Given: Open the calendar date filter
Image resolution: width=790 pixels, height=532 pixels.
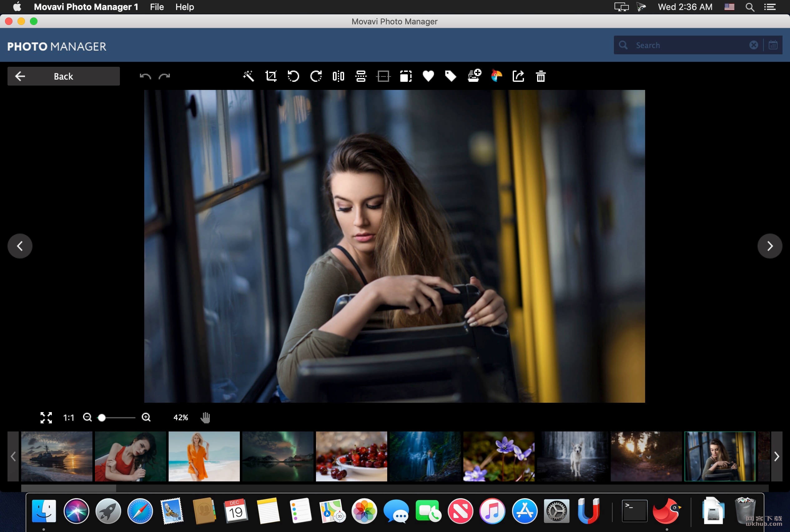Looking at the screenshot, I should click(x=773, y=45).
